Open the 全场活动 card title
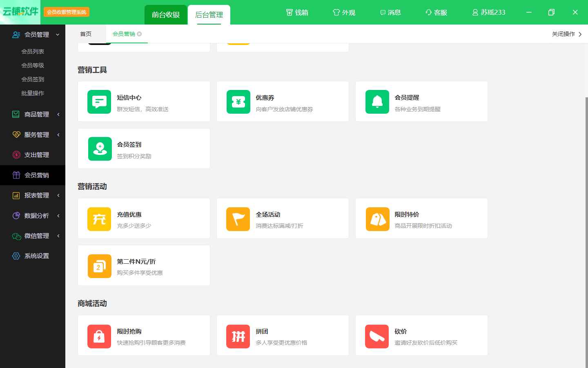The height and width of the screenshot is (368, 588). click(x=268, y=215)
